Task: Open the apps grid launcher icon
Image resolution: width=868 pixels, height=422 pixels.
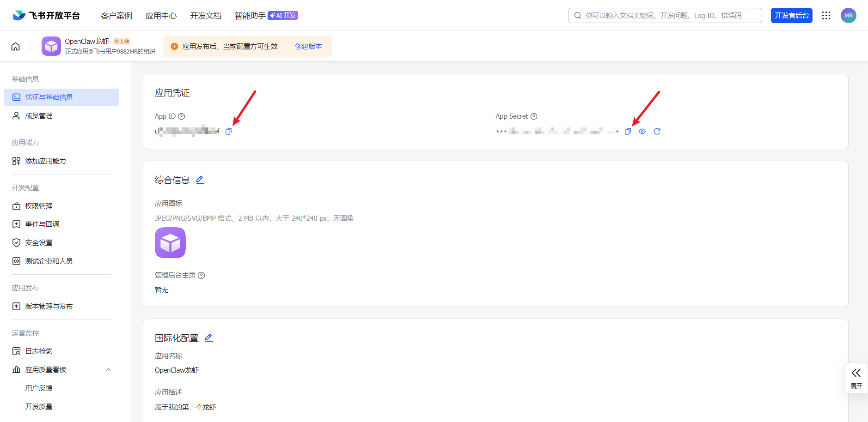Action: click(x=826, y=16)
